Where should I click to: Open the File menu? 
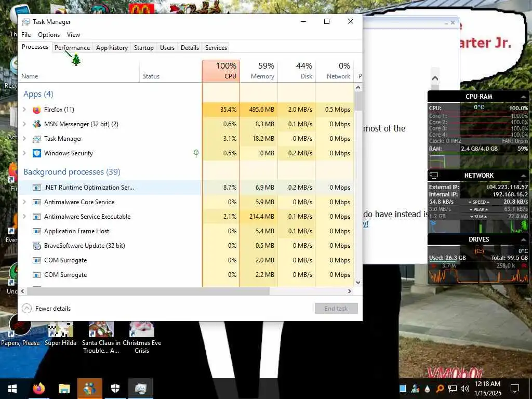[x=26, y=35]
